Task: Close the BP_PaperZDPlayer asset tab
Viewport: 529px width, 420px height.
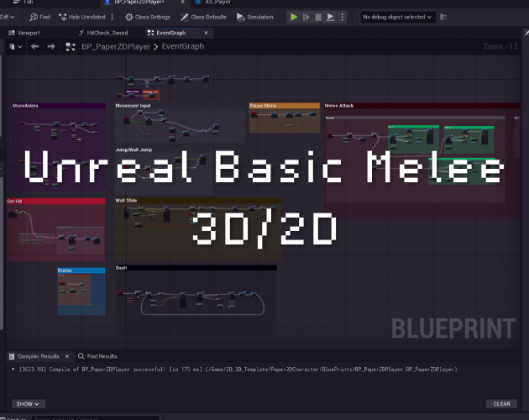Action: [182, 2]
